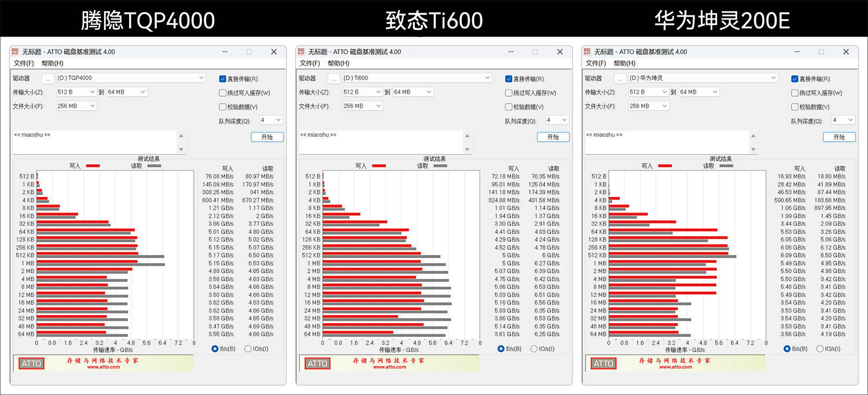The width and height of the screenshot is (868, 395).
Task: Click 324.88 MB/s write value in Ti600 window
Action: [504, 200]
